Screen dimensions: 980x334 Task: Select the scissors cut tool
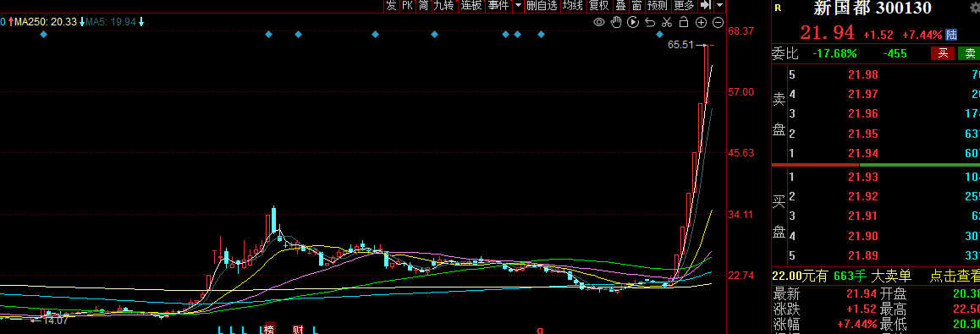pos(667,23)
